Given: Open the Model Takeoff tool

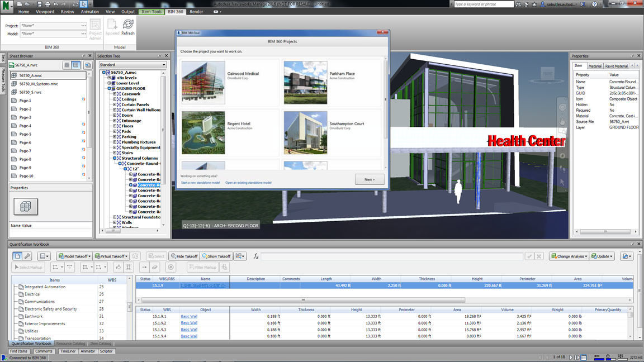Looking at the screenshot, I should coord(74,256).
